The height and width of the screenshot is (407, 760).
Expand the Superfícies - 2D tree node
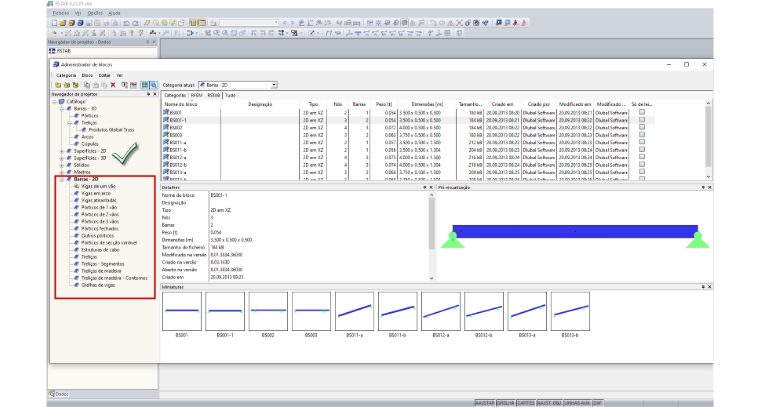click(x=62, y=151)
